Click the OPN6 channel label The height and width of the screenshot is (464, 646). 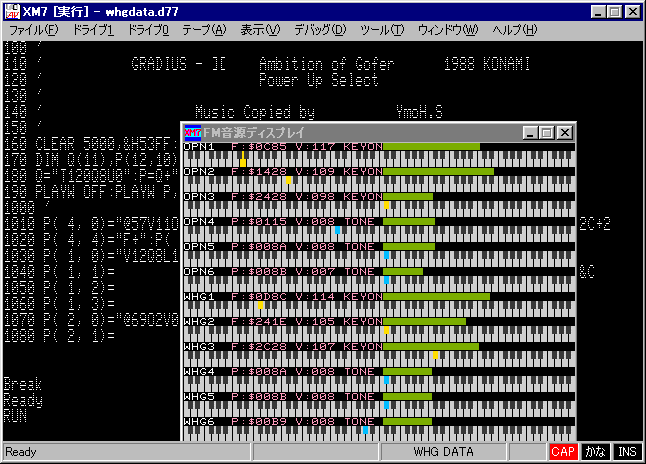pos(199,272)
